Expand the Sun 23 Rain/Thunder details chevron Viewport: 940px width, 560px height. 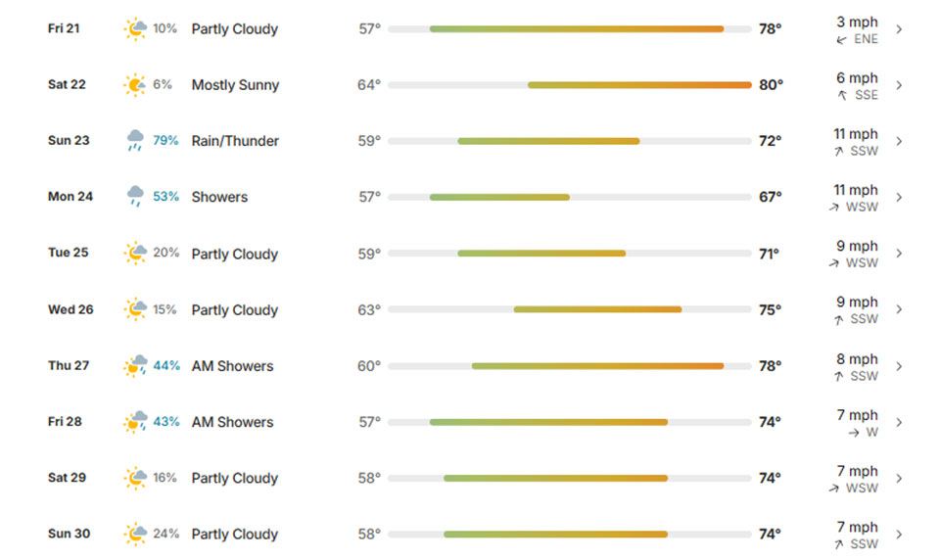click(x=899, y=141)
